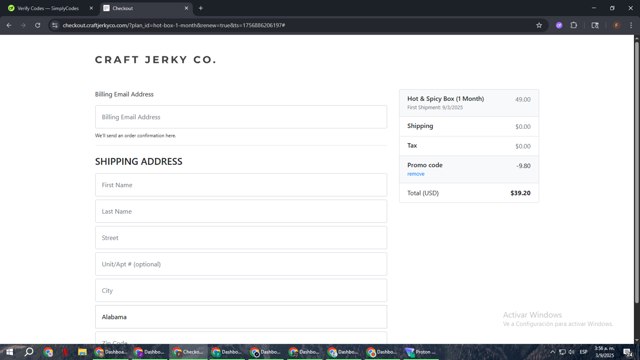Open the volume icon in system tray
Viewport: 640px width, 360px height.
click(571, 352)
